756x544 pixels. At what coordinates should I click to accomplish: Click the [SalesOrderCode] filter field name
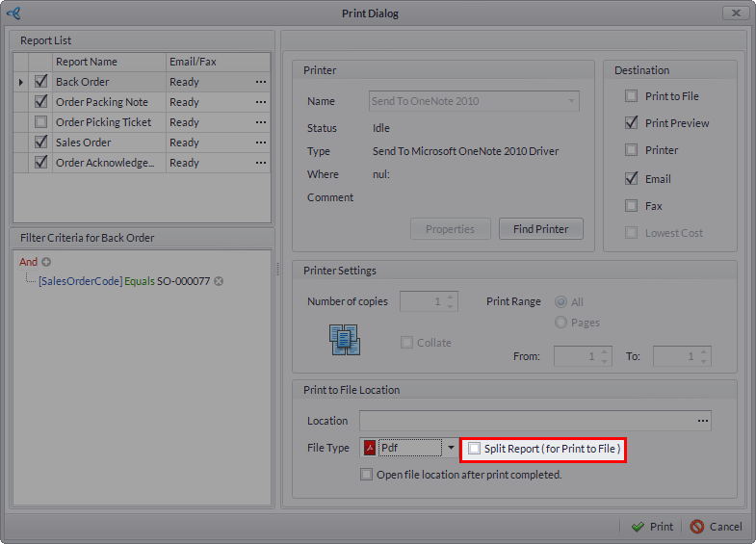pos(81,281)
